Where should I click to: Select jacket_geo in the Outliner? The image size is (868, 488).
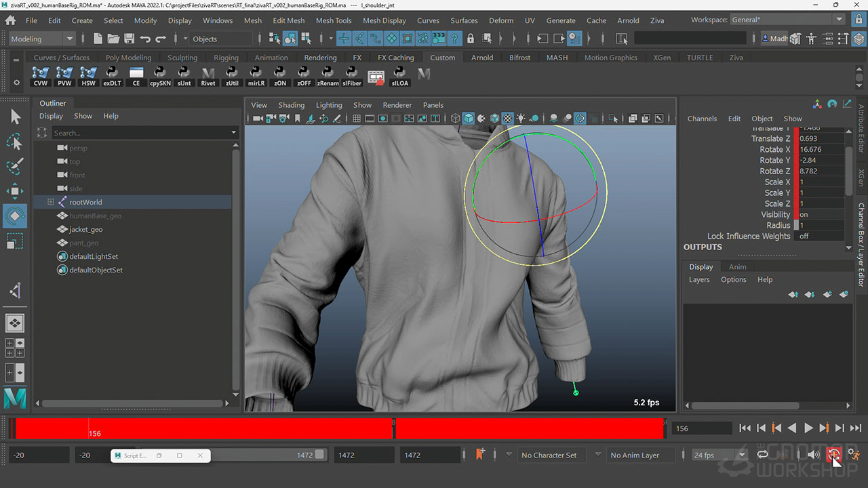click(x=86, y=229)
